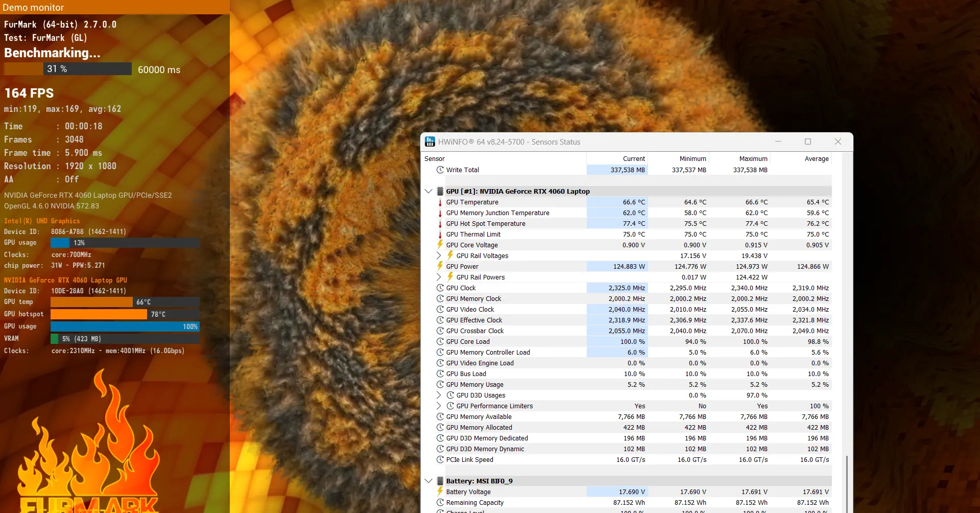Click the NVIDIA GPU usage bar at 100%

(x=125, y=327)
